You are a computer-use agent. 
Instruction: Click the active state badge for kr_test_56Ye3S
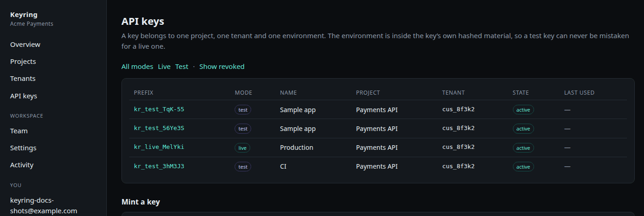523,129
